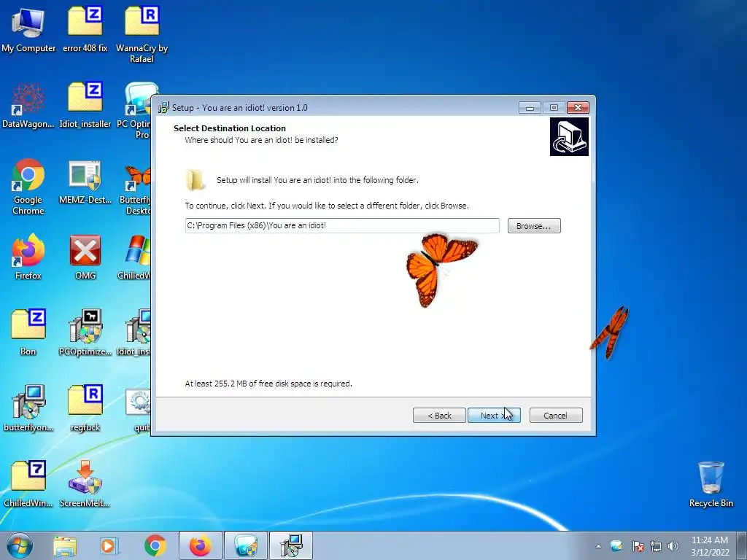Screen dimensions: 747x560
Task: Open the OMG red X icon
Action: pos(85,256)
